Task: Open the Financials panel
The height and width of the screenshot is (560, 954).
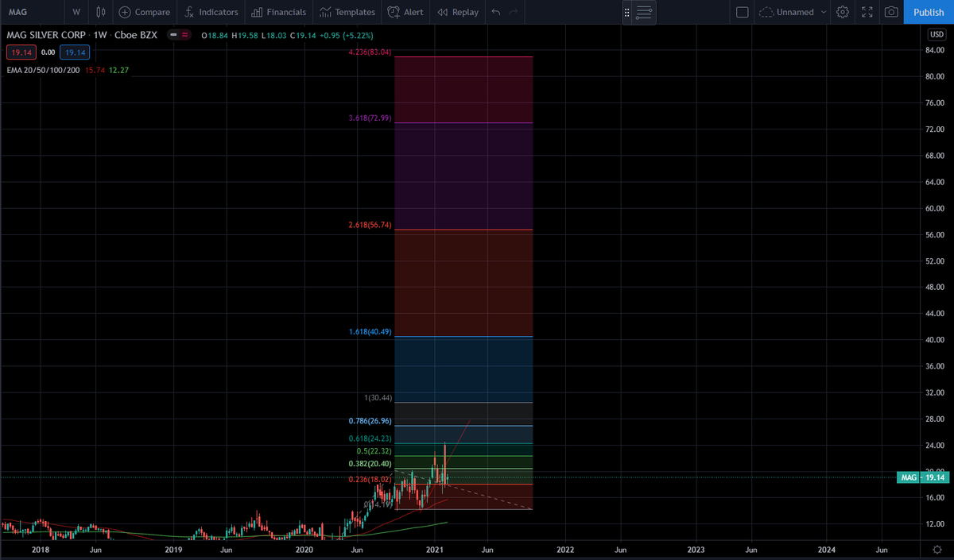Action: pyautogui.click(x=277, y=12)
